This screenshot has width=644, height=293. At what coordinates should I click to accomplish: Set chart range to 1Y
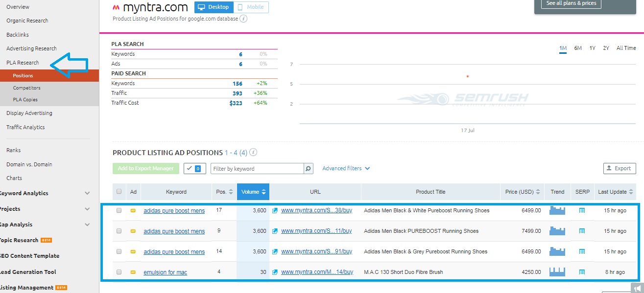pos(593,48)
